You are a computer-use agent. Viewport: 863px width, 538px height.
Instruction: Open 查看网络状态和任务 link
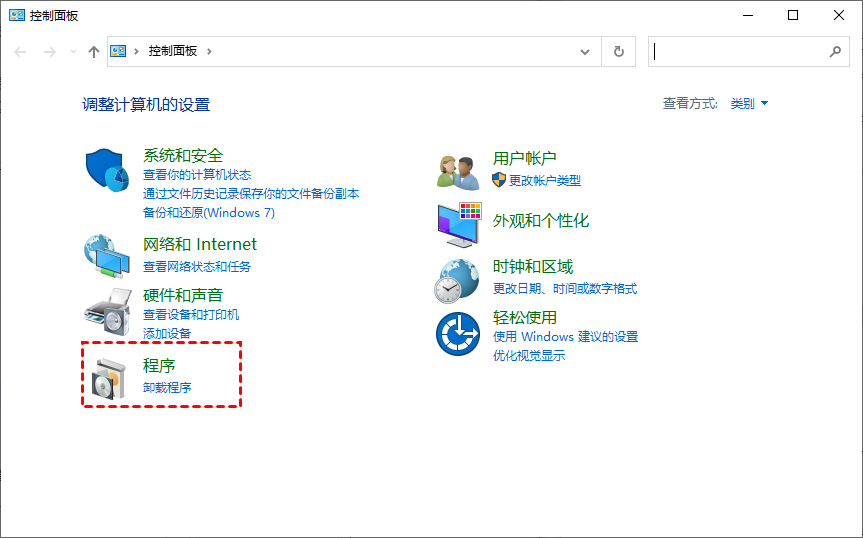(197, 267)
